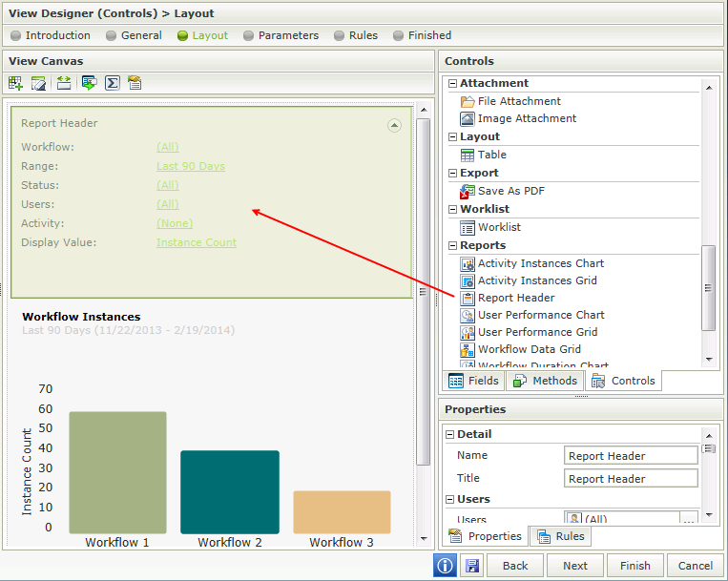The image size is (728, 581).
Task: Click the Last 90 Days range link
Action: [x=191, y=166]
